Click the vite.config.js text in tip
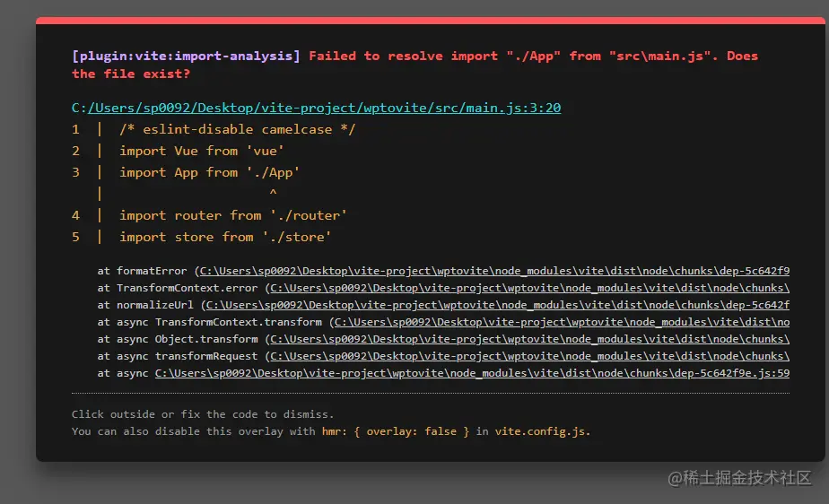 (540, 431)
